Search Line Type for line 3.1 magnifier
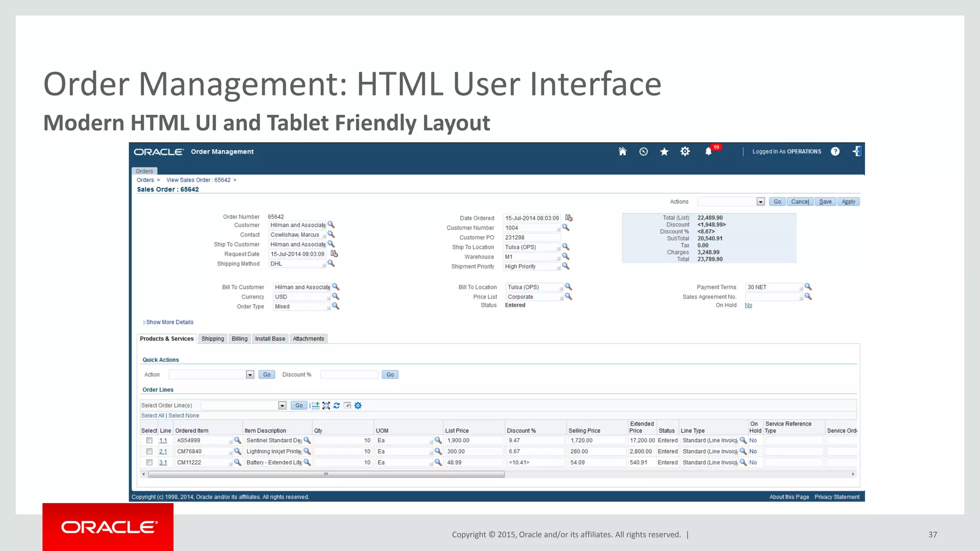 (743, 462)
